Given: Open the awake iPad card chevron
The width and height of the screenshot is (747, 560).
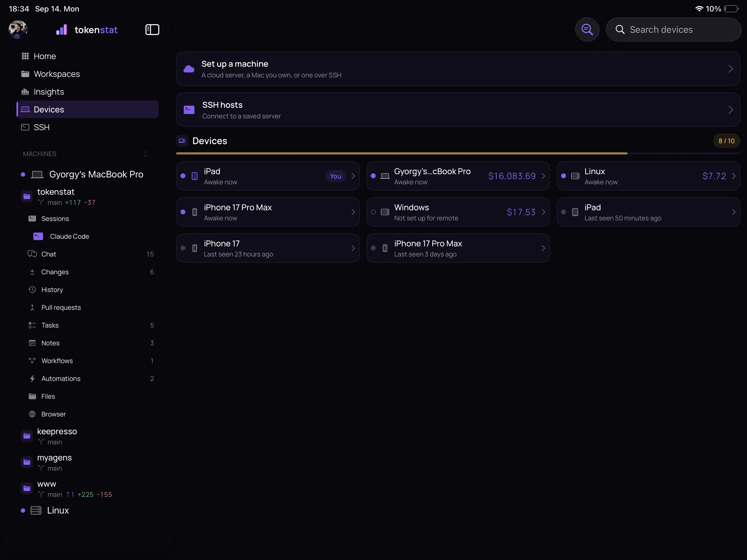Looking at the screenshot, I should [353, 176].
